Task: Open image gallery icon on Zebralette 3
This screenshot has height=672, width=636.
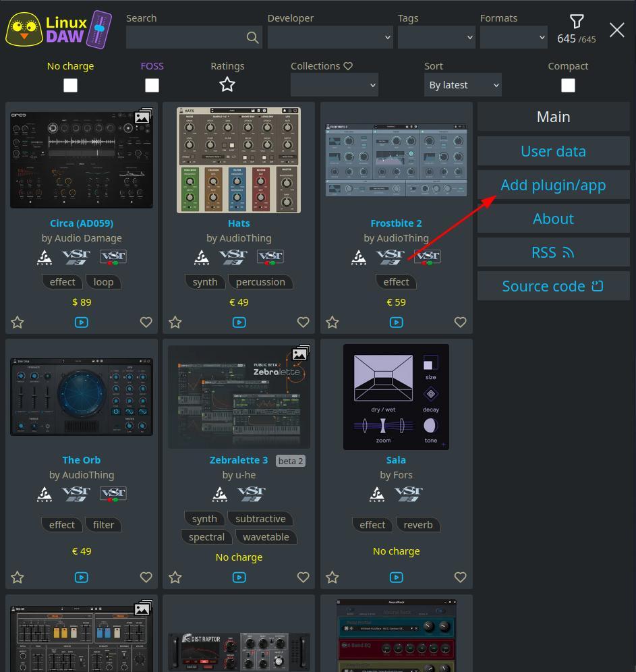Action: [300, 354]
